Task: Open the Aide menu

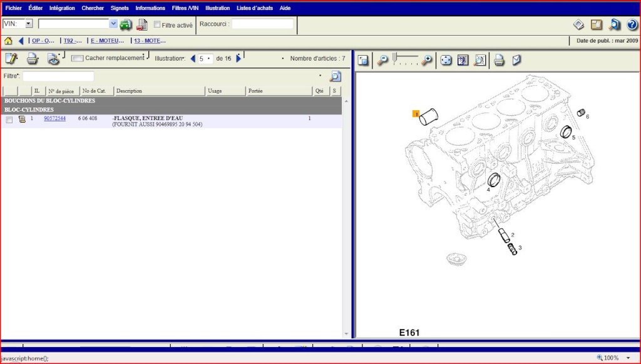Action: tap(285, 8)
